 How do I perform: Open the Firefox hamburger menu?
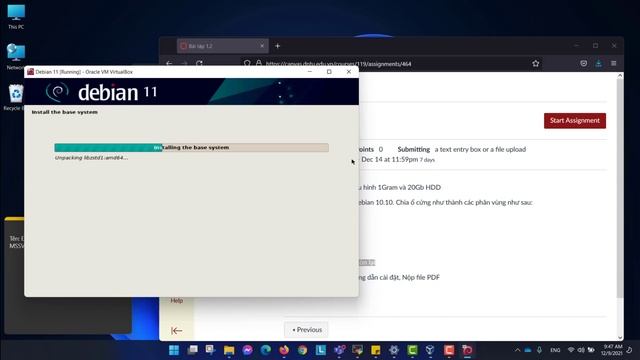click(x=613, y=63)
